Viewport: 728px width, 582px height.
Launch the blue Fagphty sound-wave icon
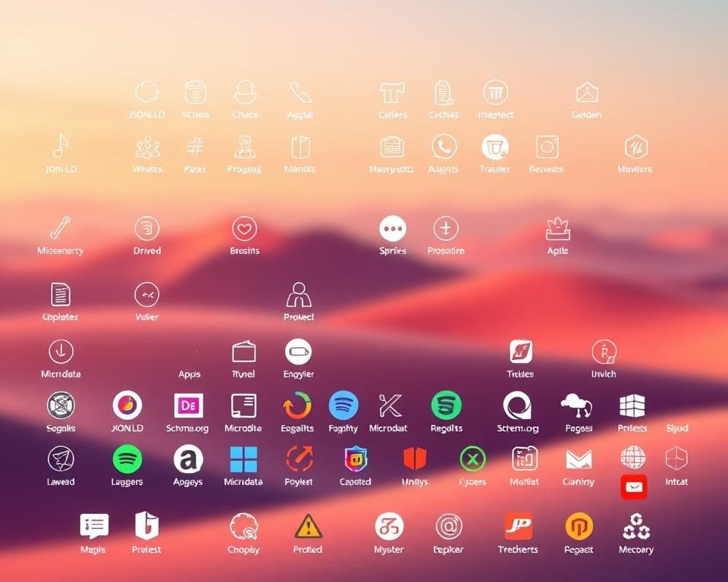[x=343, y=405]
